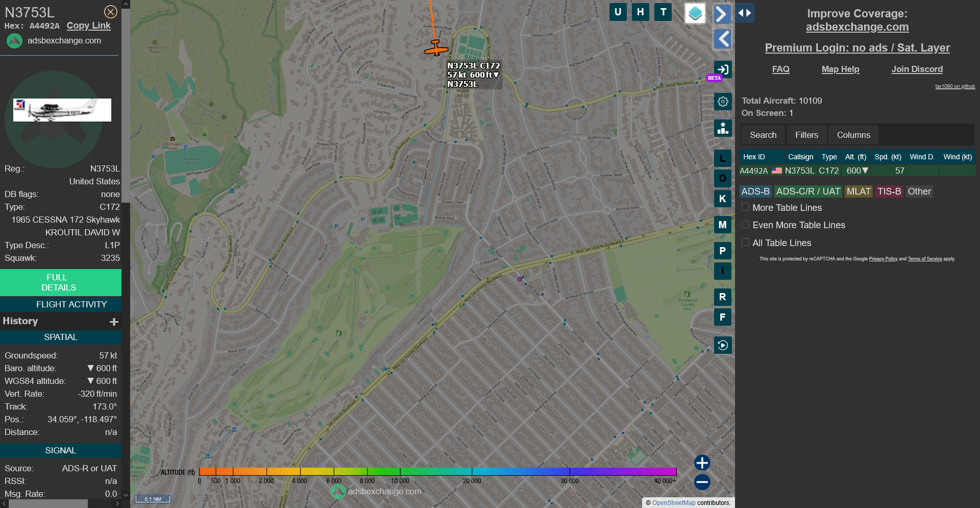Open the statistics podium icon

[x=723, y=128]
